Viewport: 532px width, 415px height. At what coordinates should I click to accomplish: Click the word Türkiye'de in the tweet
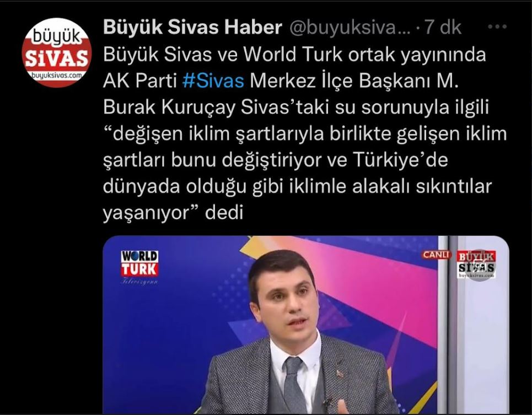pyautogui.click(x=400, y=160)
